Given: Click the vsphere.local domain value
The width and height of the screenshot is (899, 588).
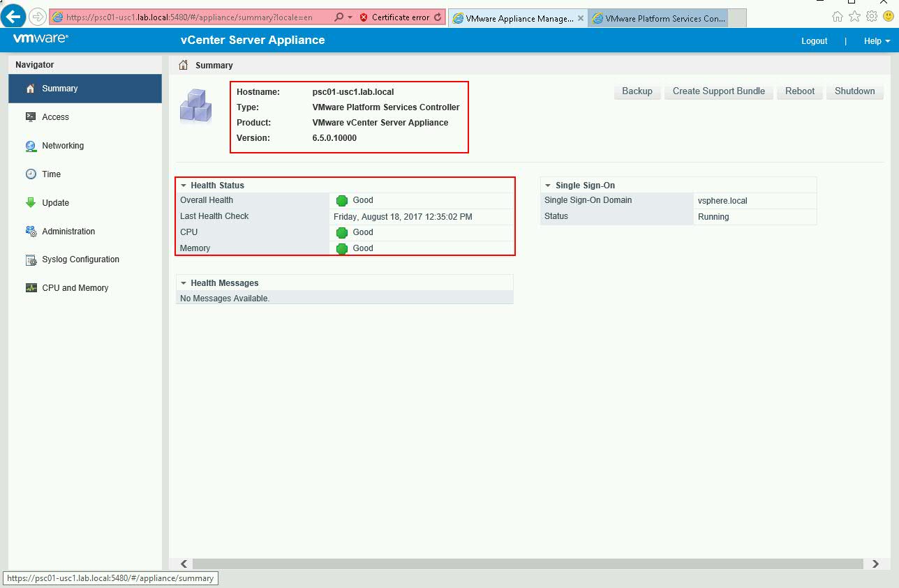Looking at the screenshot, I should tap(722, 201).
